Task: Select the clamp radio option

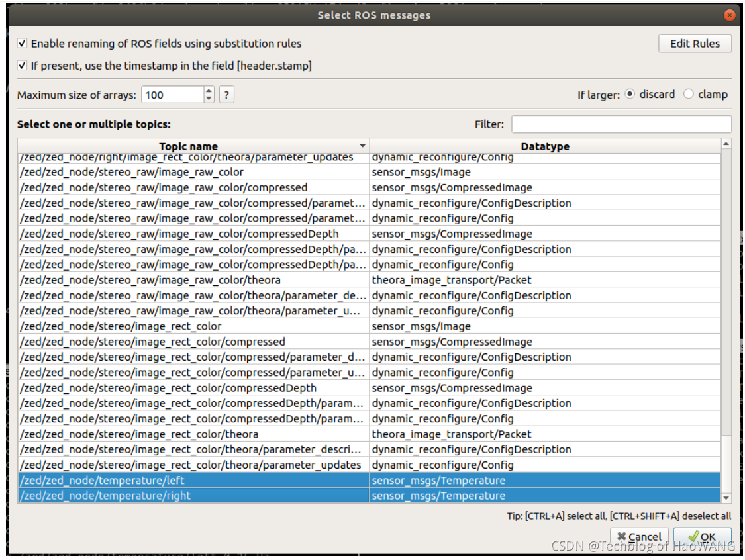Action: click(689, 94)
